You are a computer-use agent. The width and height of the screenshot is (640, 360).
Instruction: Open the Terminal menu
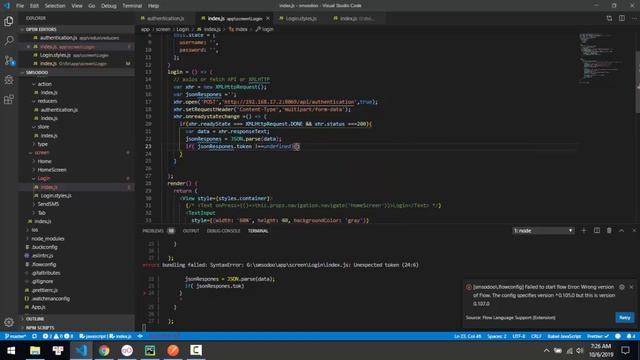point(132,6)
